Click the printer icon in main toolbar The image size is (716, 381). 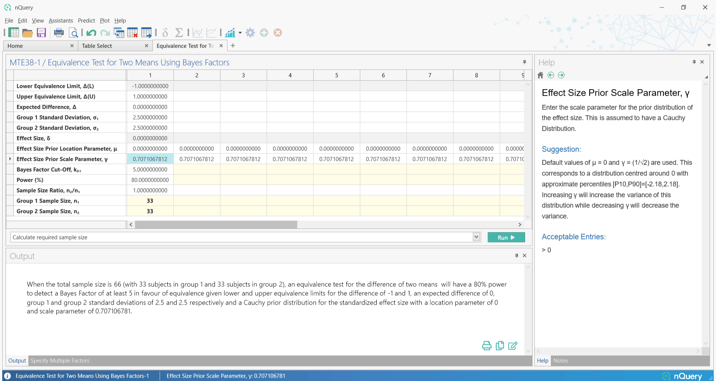tap(59, 32)
